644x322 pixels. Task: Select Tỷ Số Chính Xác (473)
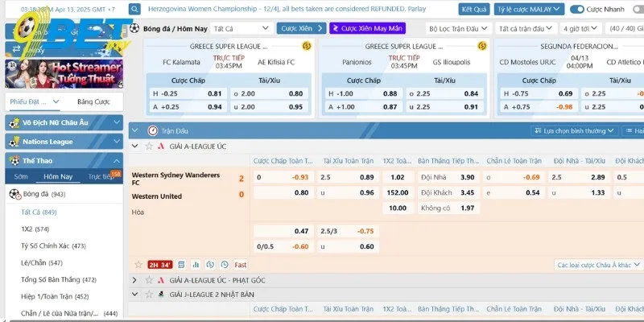(x=53, y=246)
